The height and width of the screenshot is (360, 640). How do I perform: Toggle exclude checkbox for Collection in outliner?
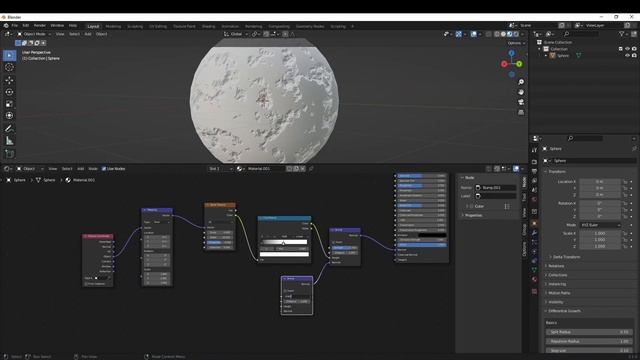620,49
